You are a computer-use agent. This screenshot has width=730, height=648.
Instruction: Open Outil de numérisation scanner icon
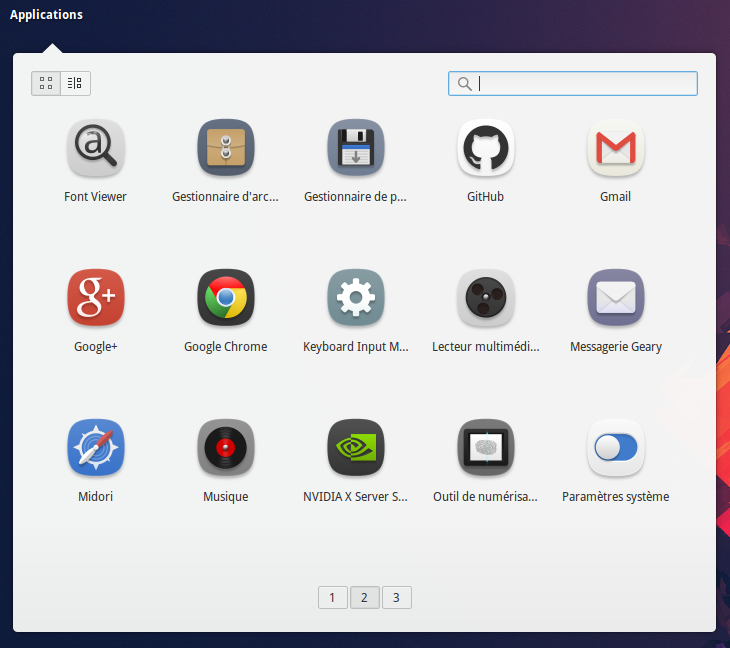tap(486, 447)
